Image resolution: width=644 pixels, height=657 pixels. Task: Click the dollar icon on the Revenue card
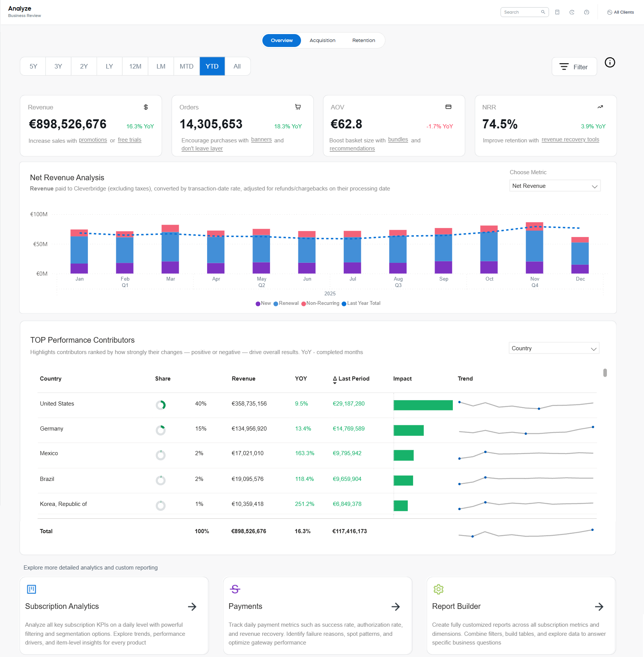[x=146, y=107]
